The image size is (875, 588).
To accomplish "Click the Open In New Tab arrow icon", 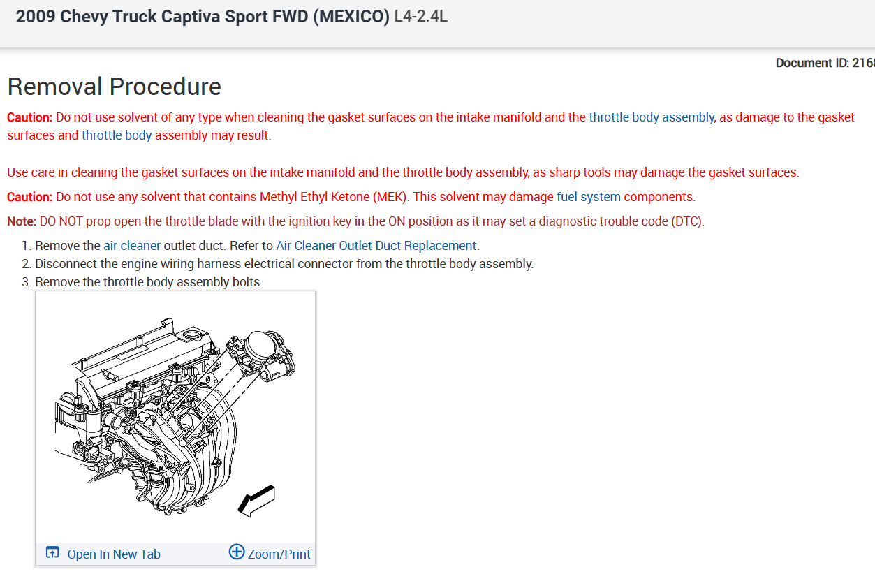I will point(52,553).
